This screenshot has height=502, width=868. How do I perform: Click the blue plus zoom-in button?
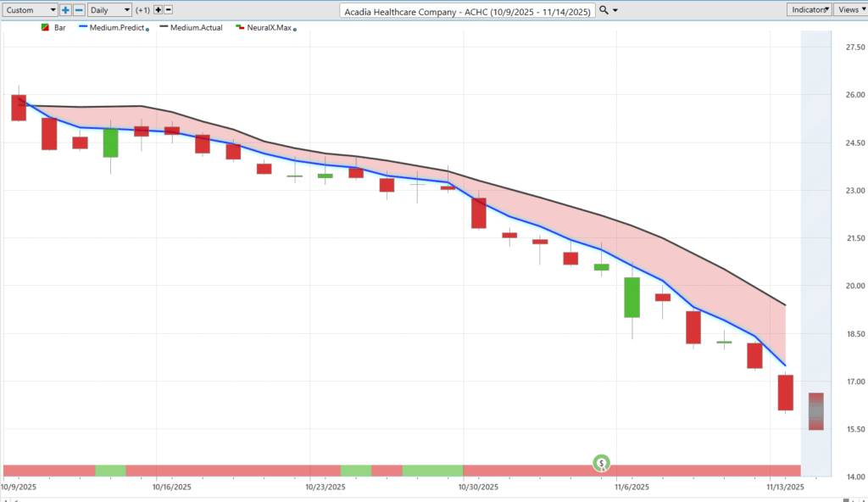tap(65, 10)
